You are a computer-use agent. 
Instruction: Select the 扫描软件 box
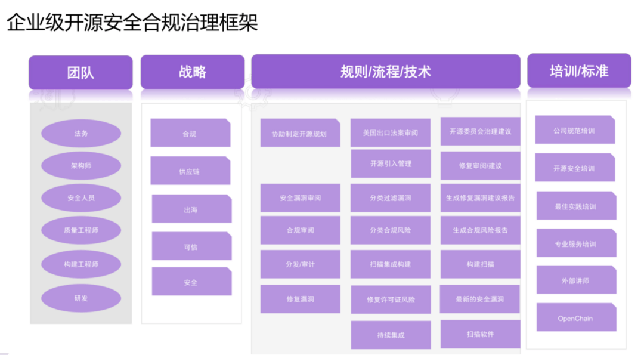(x=480, y=334)
